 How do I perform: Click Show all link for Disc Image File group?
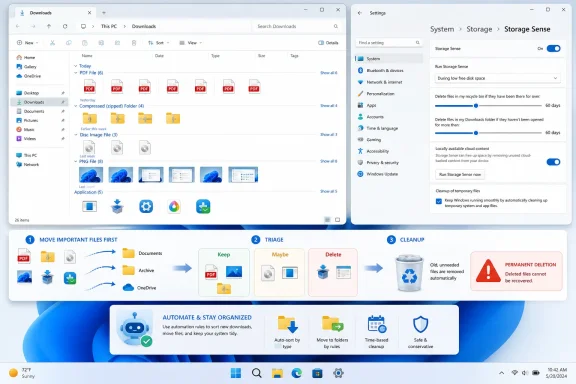click(328, 134)
